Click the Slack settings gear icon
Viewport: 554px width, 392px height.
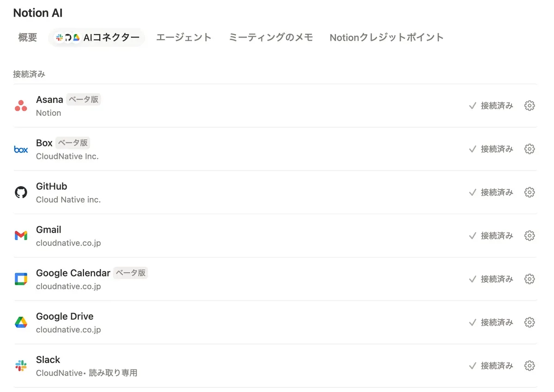point(530,366)
